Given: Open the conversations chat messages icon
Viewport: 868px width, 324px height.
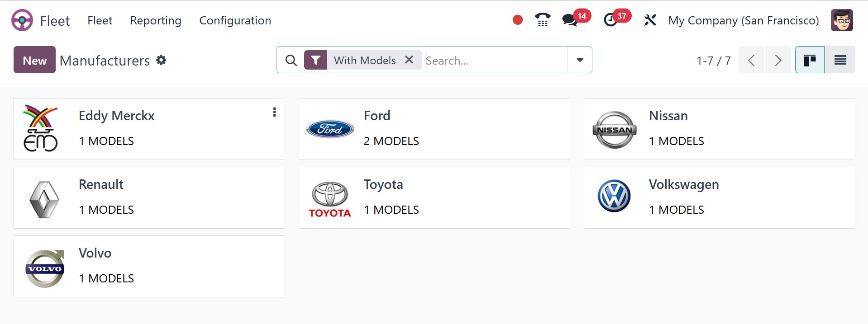Looking at the screenshot, I should click(569, 20).
